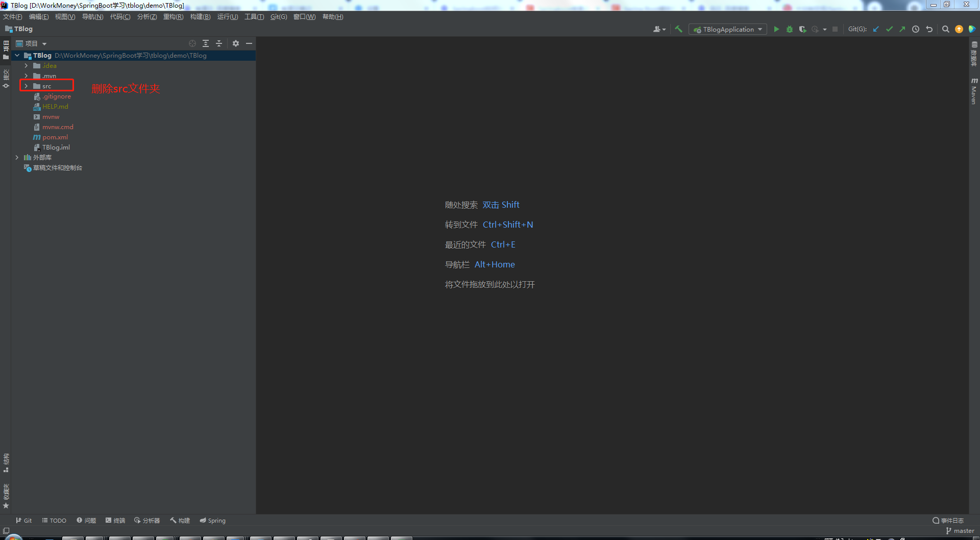
Task: Commit changes with Git checkmark icon
Action: tap(889, 30)
